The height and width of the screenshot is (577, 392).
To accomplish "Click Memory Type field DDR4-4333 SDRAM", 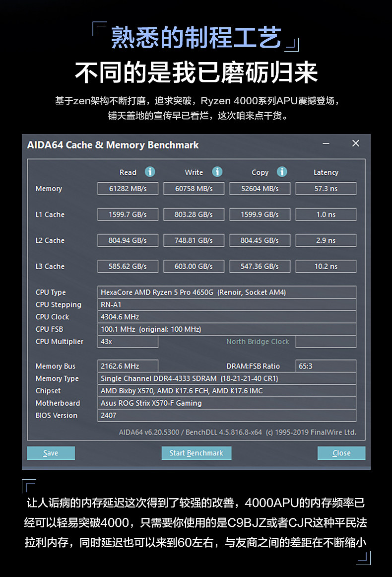I will (x=227, y=378).
